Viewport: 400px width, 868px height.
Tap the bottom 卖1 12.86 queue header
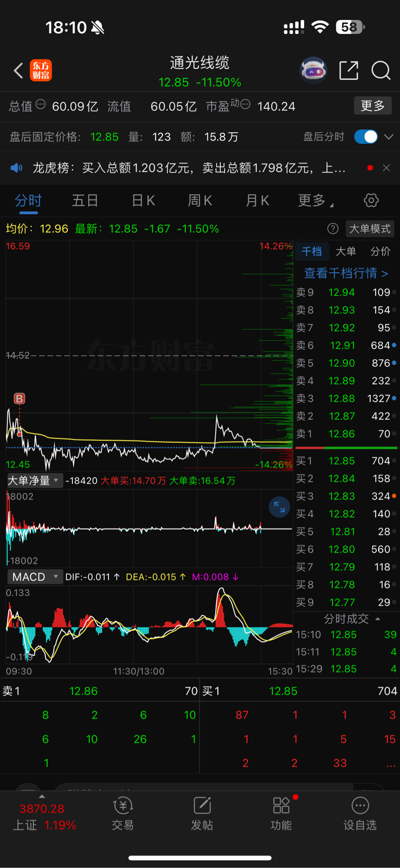pos(99,691)
